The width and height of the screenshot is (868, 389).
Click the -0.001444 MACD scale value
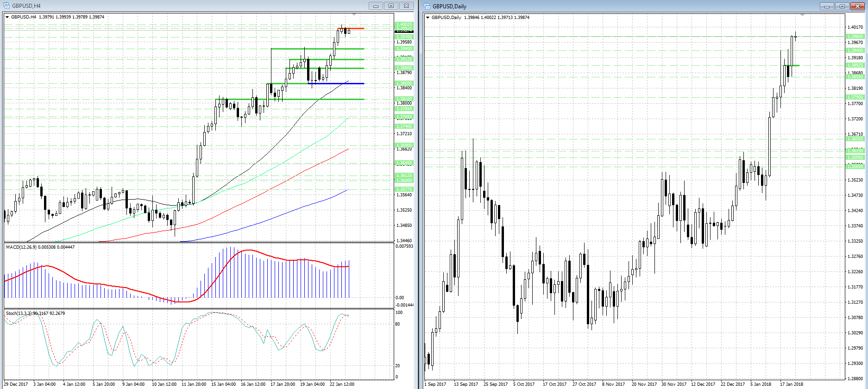click(x=405, y=305)
